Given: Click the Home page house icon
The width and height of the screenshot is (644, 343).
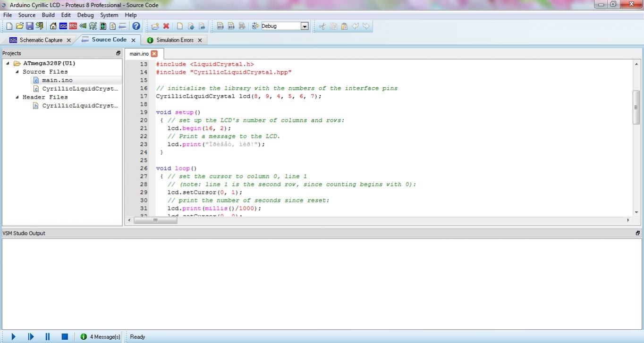Looking at the screenshot, I should pyautogui.click(x=53, y=26).
